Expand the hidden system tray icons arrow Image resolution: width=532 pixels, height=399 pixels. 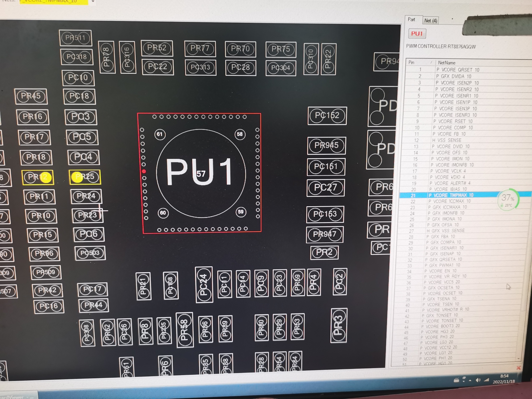pos(470,380)
